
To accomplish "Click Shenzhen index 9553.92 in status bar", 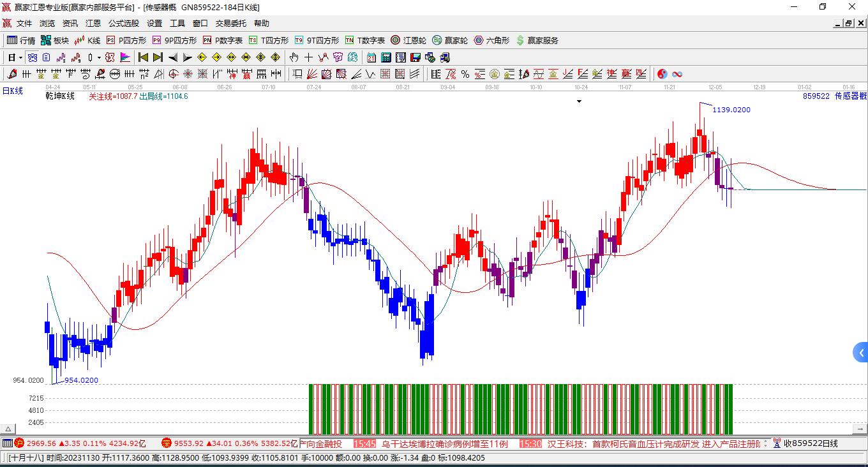I will [190, 443].
